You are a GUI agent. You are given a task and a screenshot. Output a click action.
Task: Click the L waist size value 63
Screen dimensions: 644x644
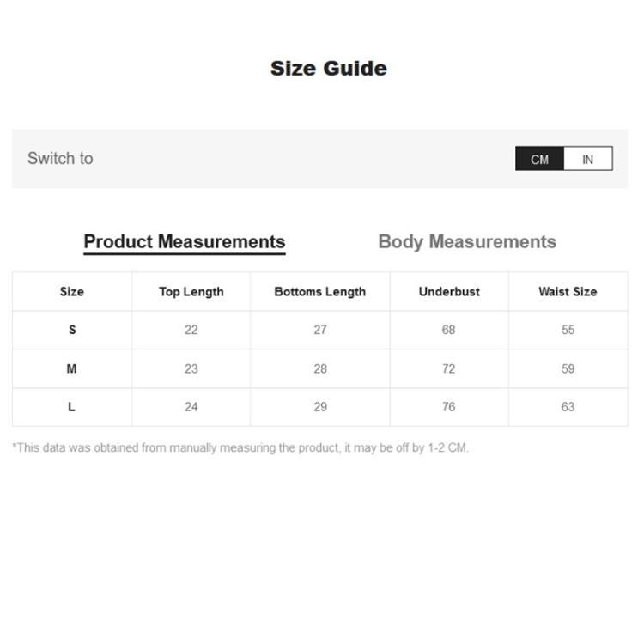pos(568,407)
